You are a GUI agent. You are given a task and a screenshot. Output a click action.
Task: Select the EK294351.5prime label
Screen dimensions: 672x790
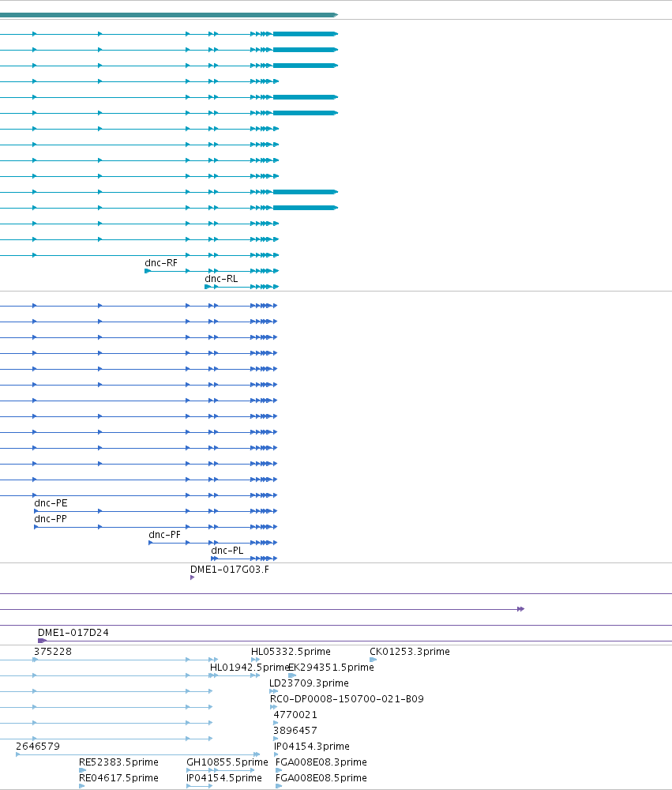click(332, 667)
